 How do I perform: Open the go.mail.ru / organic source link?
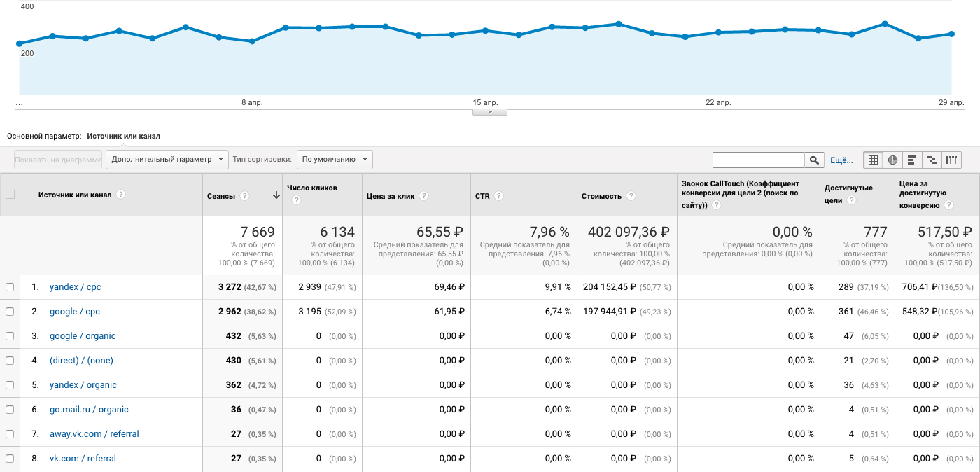tap(89, 410)
